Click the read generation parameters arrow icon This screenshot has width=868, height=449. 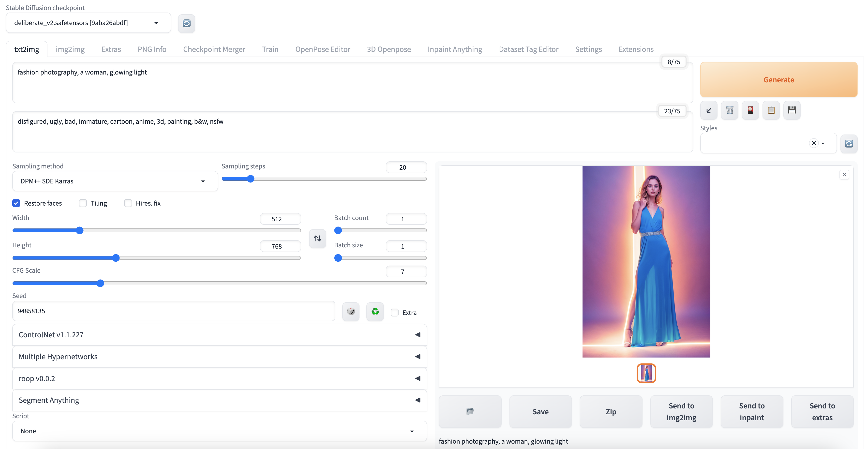(x=709, y=110)
